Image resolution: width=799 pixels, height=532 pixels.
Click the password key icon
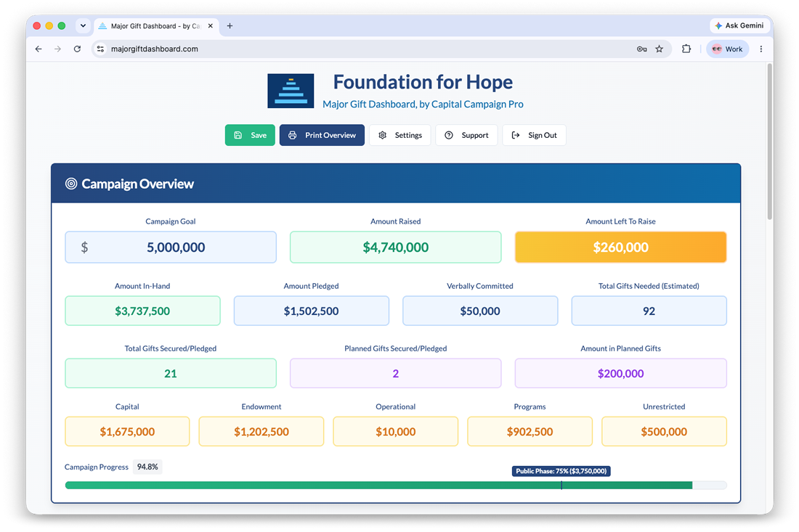pyautogui.click(x=641, y=49)
